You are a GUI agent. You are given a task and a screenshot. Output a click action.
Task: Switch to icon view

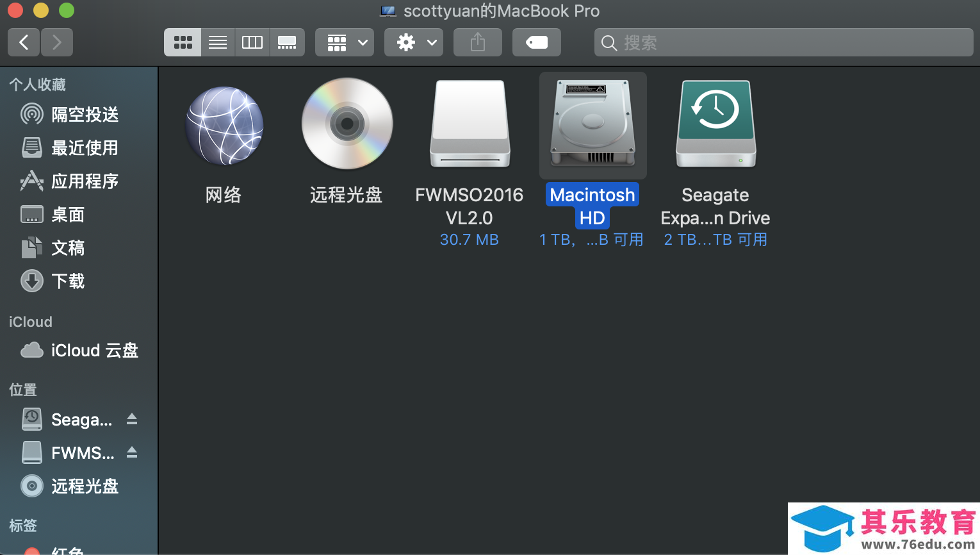coord(183,42)
